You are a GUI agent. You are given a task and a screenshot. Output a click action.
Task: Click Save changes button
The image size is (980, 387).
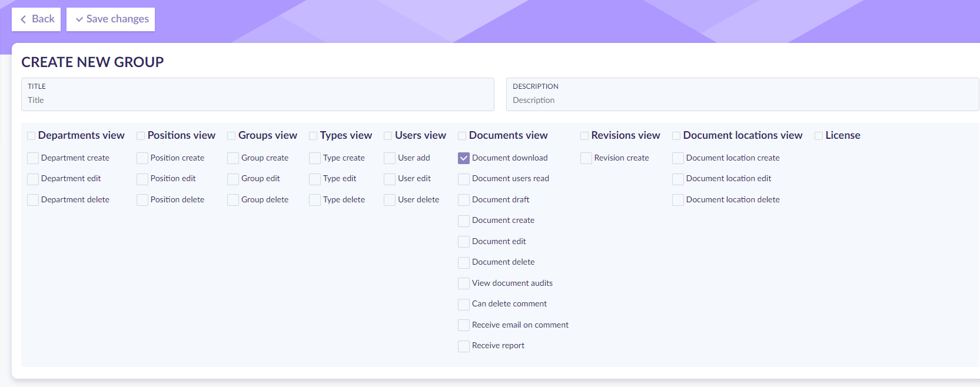point(111,19)
